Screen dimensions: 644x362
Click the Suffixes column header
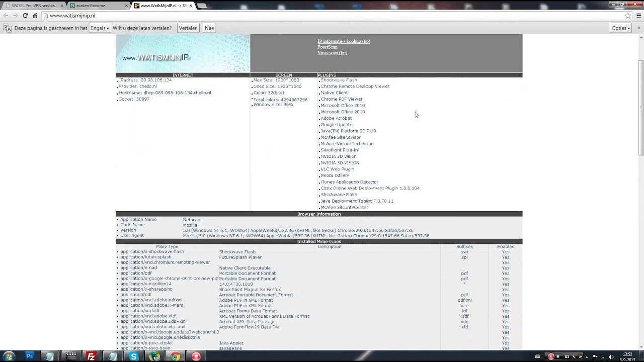[464, 247]
